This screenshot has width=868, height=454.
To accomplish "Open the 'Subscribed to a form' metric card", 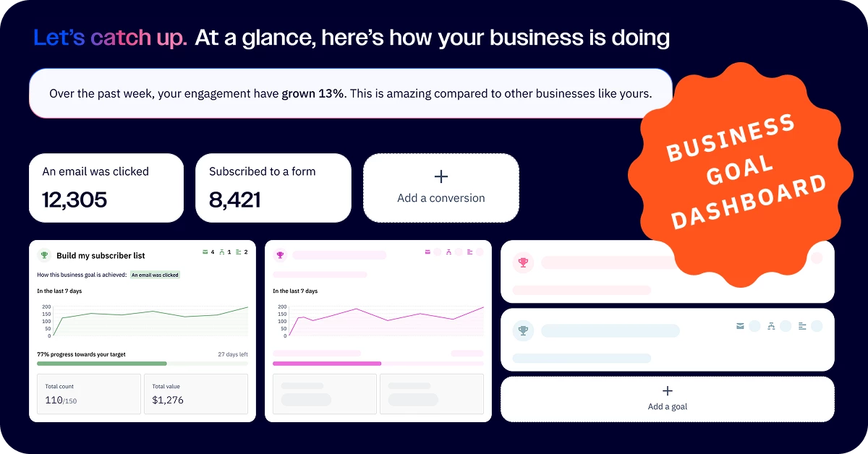I will (x=273, y=187).
